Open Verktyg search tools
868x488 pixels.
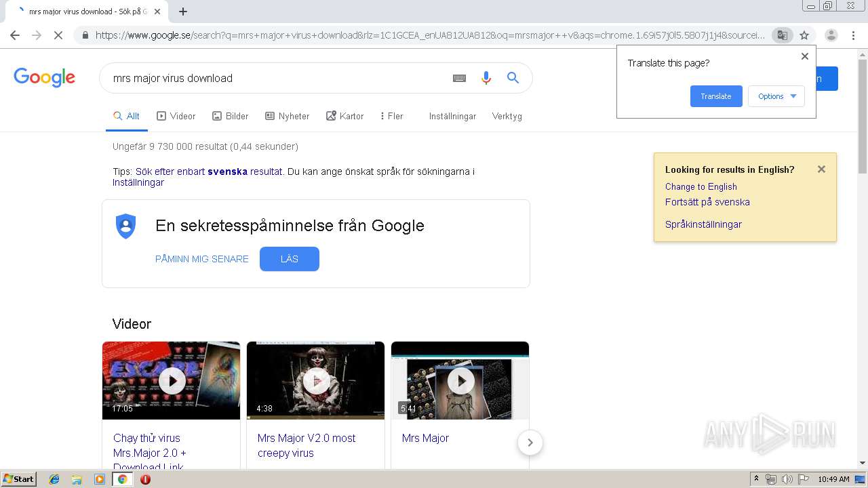point(507,116)
